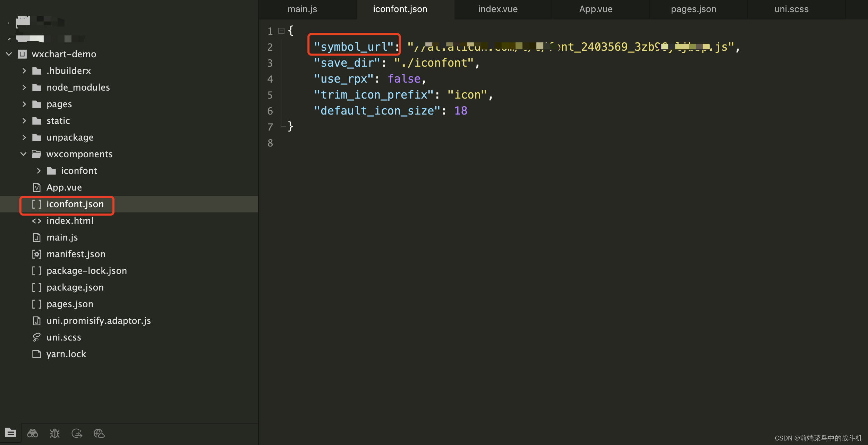868x445 pixels.
Task: Open the yarn.lock file
Action: (x=66, y=354)
